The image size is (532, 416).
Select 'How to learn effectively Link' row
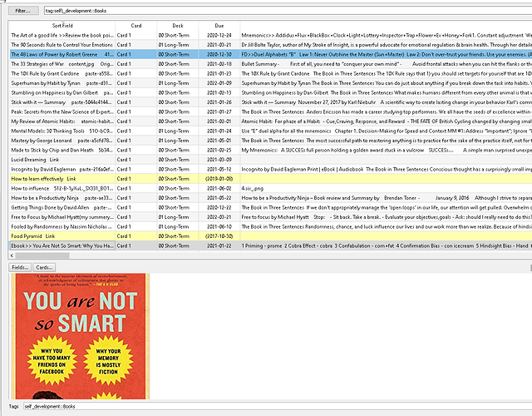[x=270, y=179]
